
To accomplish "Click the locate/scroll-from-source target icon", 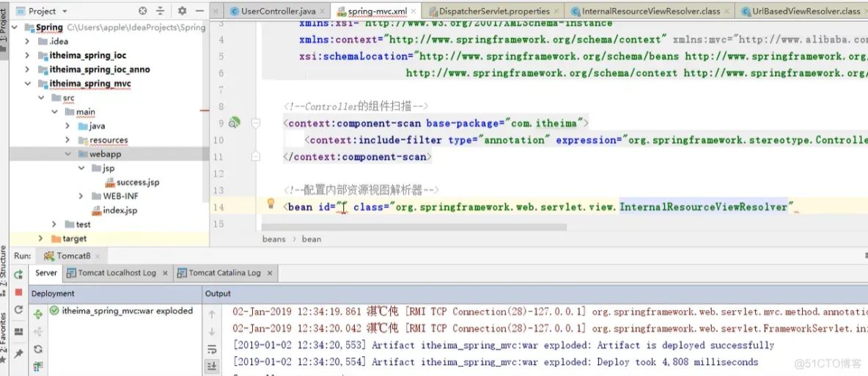I will click(143, 10).
